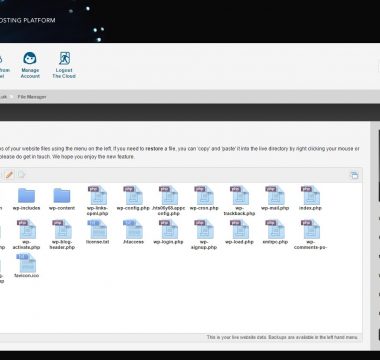The image size is (380, 360).
Task: Click the greyed page icon beside the pencil
Action: (21, 175)
